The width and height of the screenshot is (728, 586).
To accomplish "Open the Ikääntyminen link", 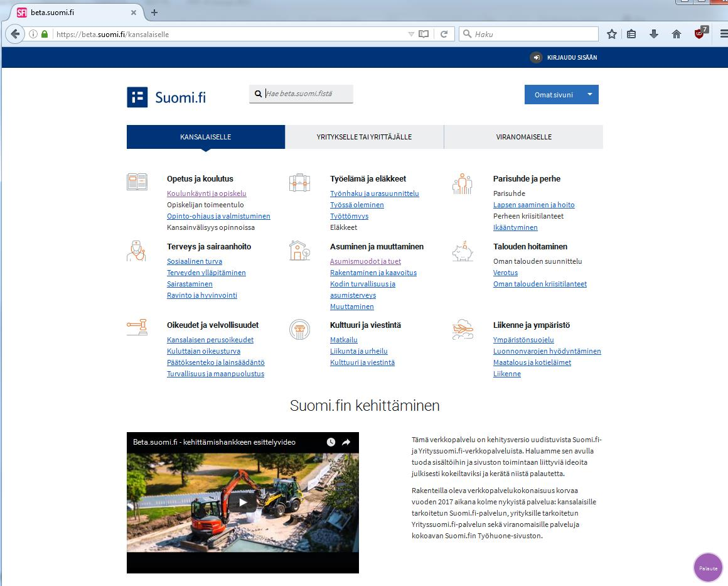I will click(515, 228).
